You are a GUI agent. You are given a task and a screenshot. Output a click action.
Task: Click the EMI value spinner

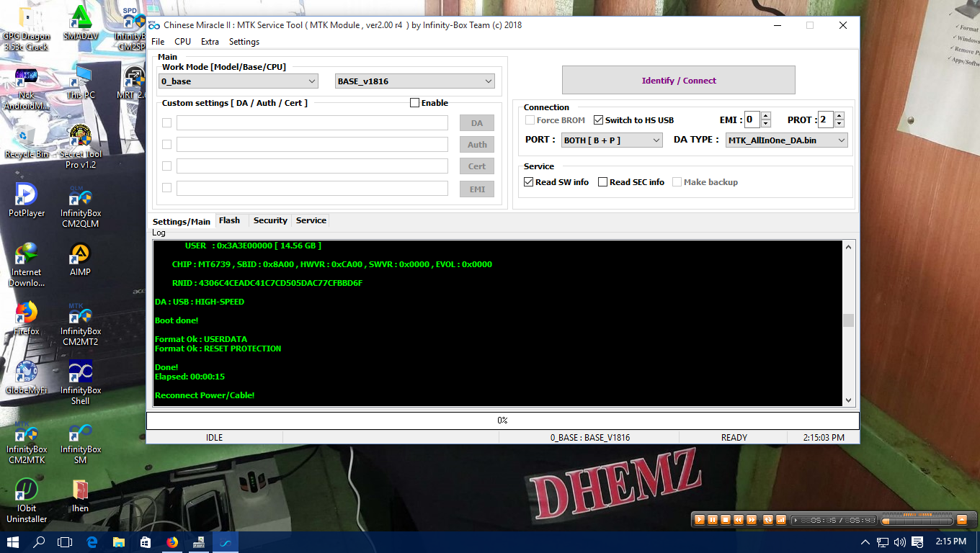tap(766, 120)
